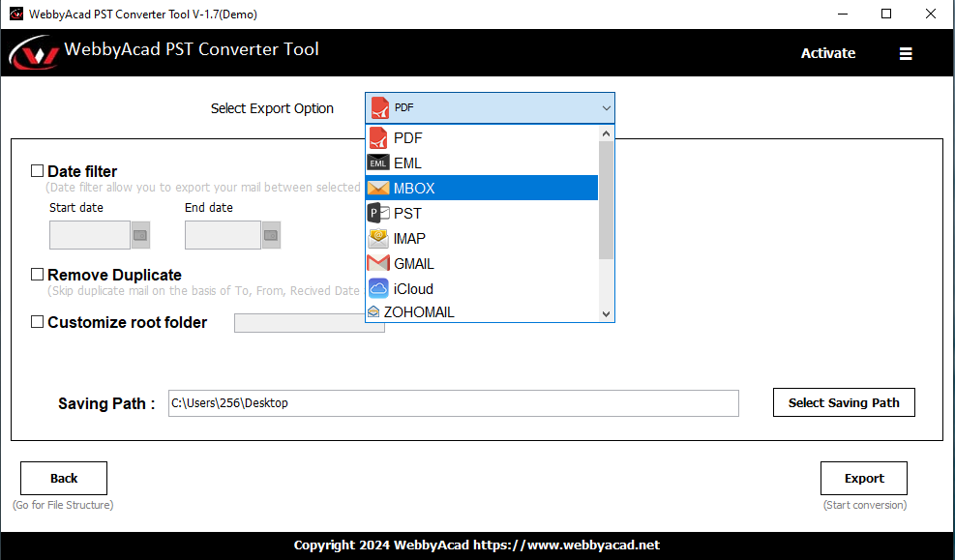Click the Export button
Viewport: 955px width, 560px height.
864,479
